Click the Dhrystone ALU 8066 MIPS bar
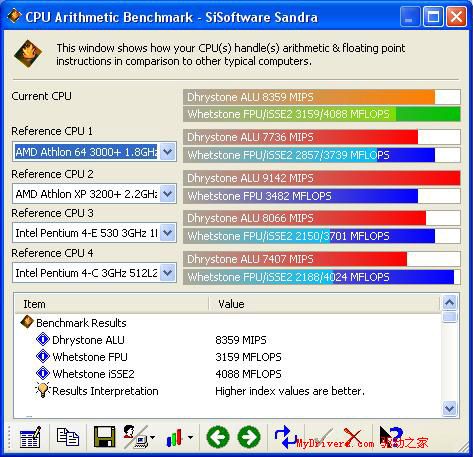473x457 pixels. point(322,218)
